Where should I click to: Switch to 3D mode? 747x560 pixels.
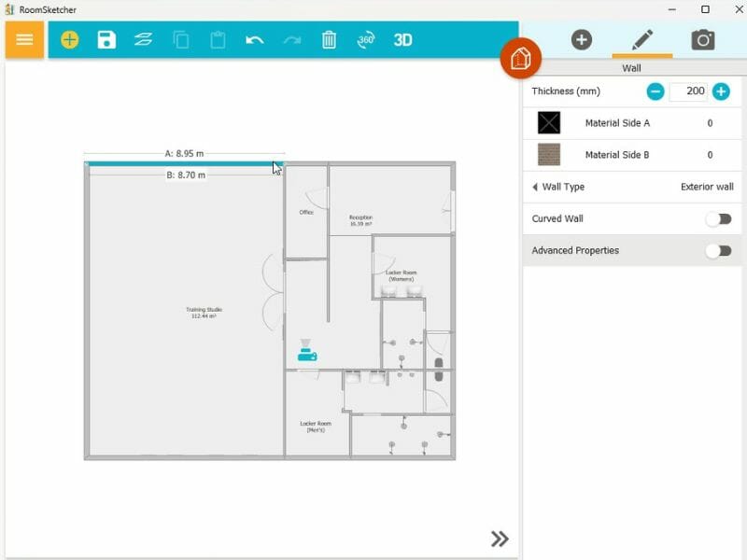pyautogui.click(x=403, y=40)
